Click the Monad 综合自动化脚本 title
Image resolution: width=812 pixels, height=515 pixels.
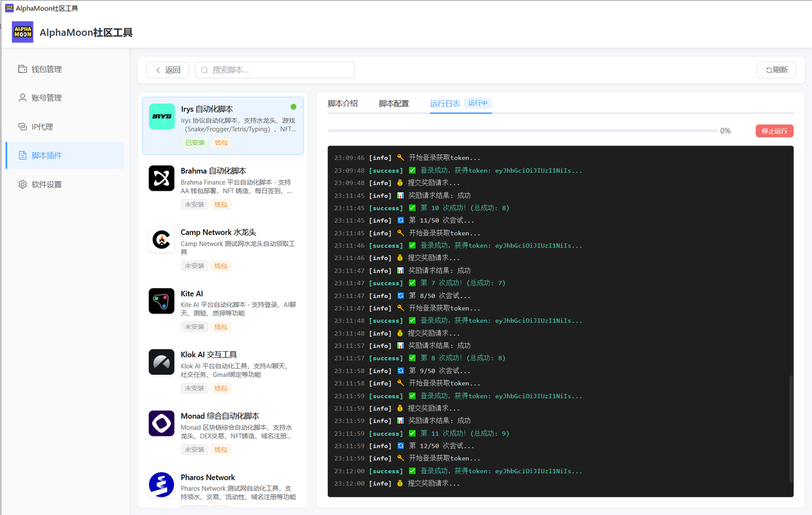pyautogui.click(x=220, y=416)
